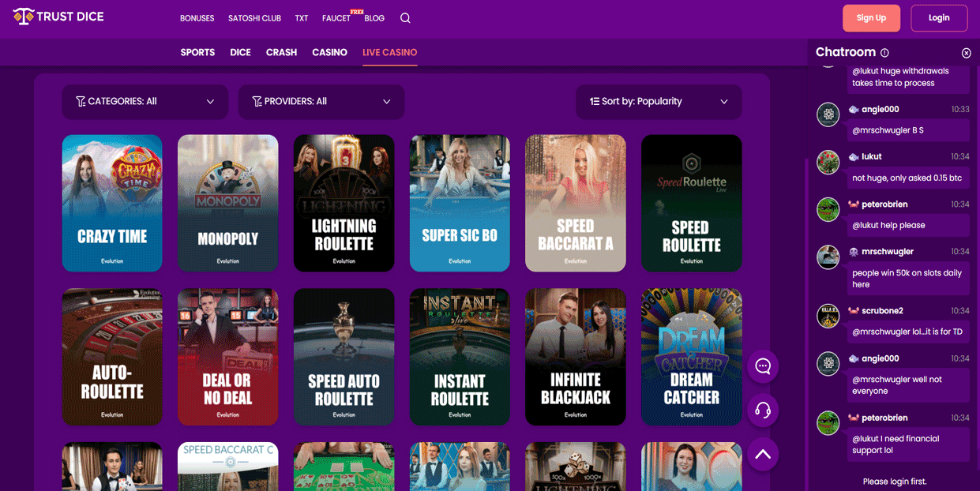Open the Sort by Popularity dropdown
The width and height of the screenshot is (980, 491).
(x=658, y=102)
